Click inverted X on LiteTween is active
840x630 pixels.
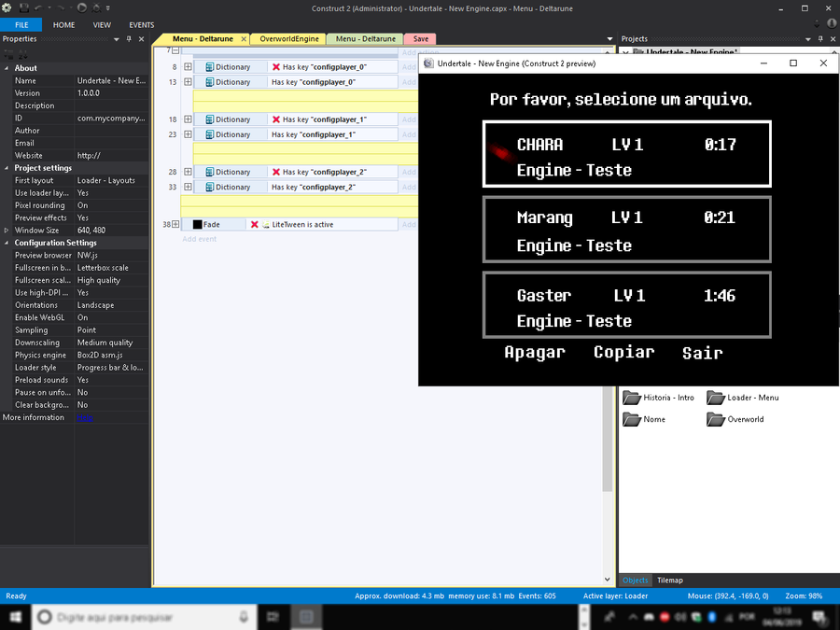click(x=255, y=224)
